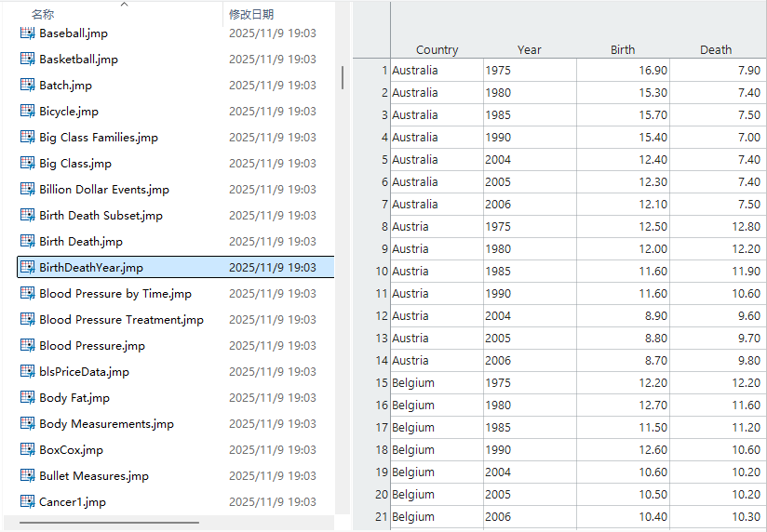
Task: Click the Bicycle.jmp file icon
Action: [27, 111]
